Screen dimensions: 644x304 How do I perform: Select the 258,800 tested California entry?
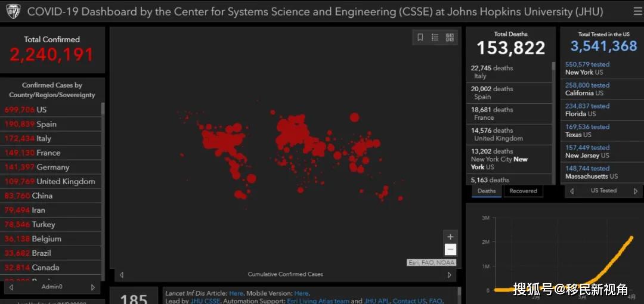[602, 89]
